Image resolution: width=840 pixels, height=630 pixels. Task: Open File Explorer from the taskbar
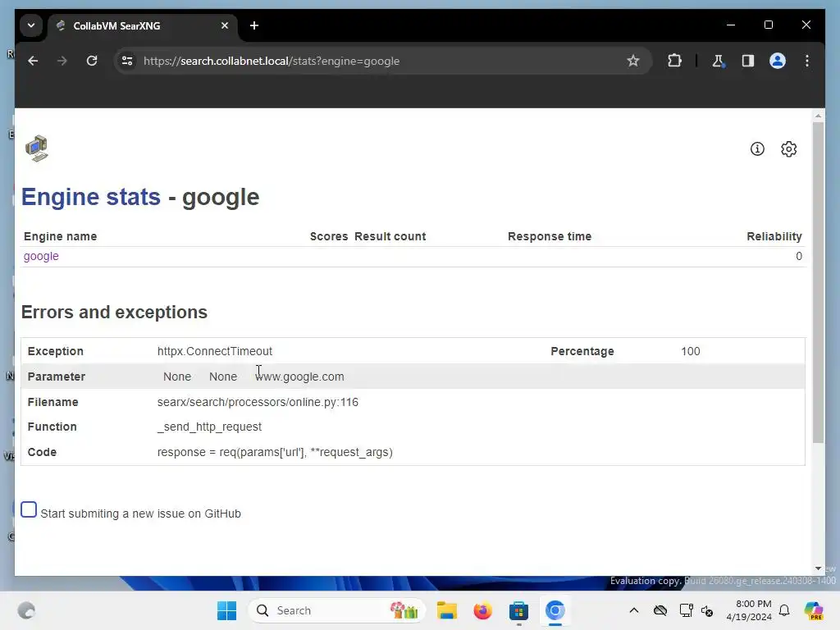447,610
